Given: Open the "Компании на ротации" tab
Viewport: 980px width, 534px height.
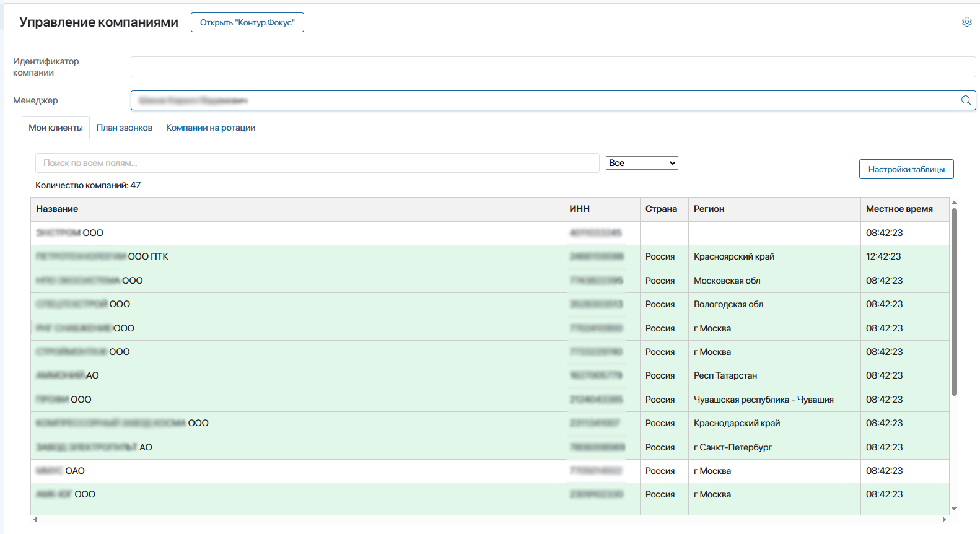Looking at the screenshot, I should coord(211,128).
